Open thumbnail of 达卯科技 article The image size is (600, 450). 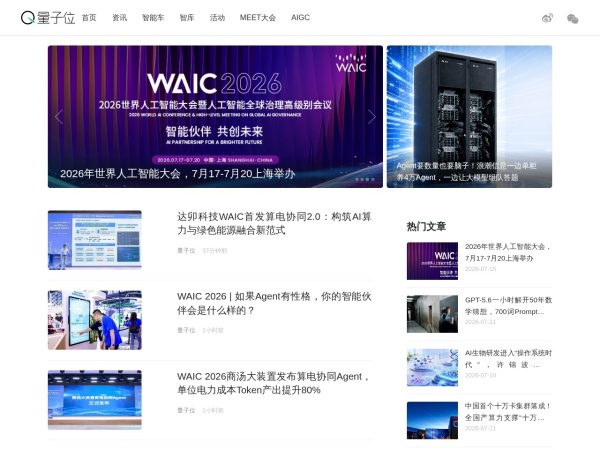point(95,240)
